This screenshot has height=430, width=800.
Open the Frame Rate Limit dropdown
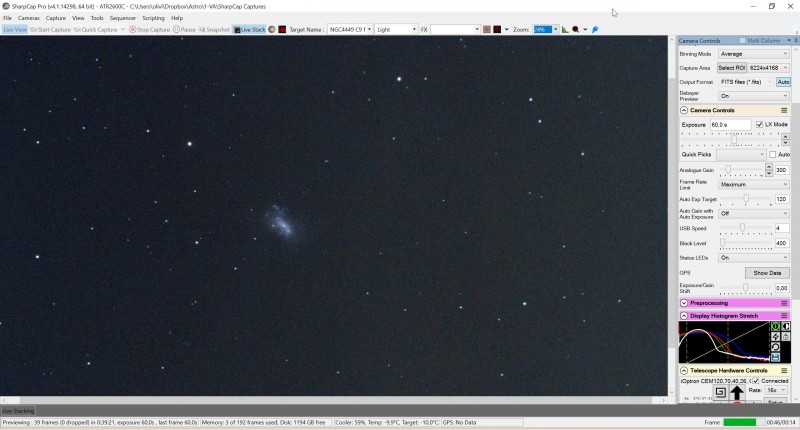coord(754,184)
